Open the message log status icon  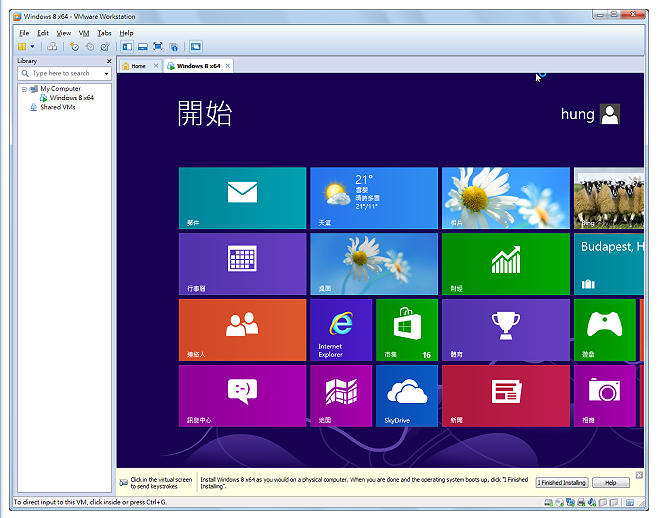coord(630,502)
